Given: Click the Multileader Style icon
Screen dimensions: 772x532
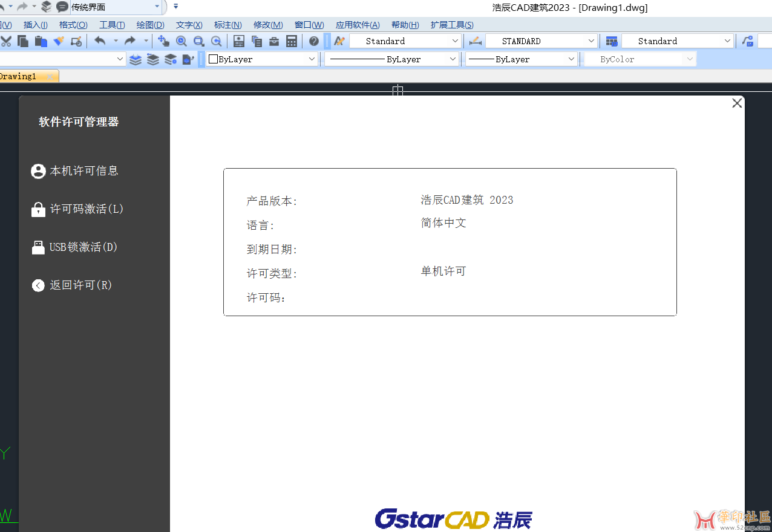Looking at the screenshot, I should coord(748,41).
